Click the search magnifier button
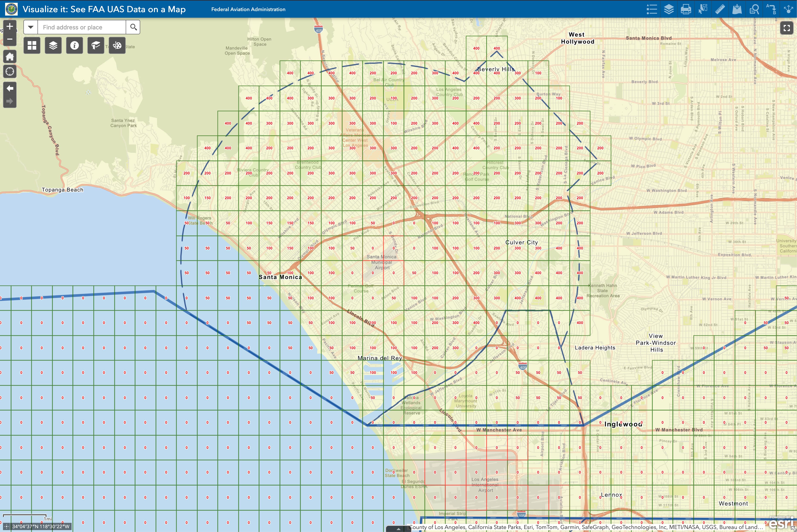797x532 pixels. point(133,27)
